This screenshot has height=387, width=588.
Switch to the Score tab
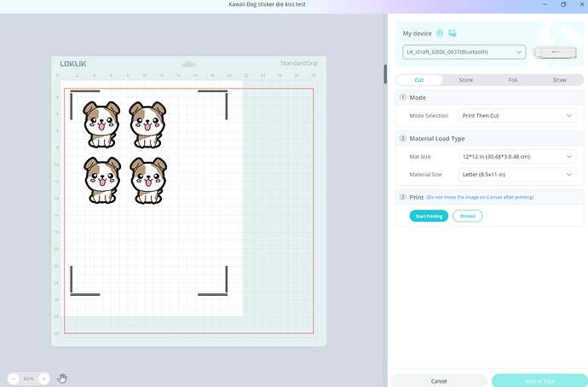click(466, 79)
